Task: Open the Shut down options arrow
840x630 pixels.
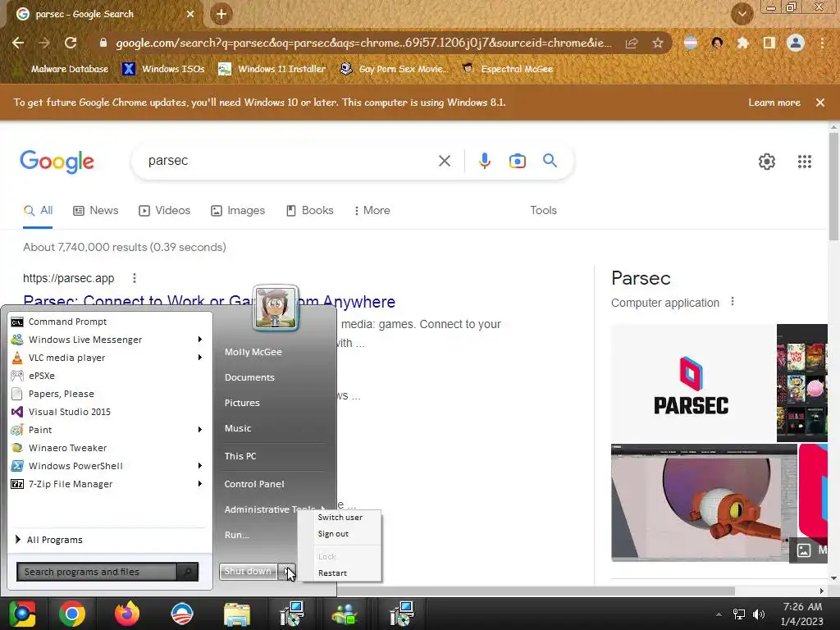Action: click(286, 571)
